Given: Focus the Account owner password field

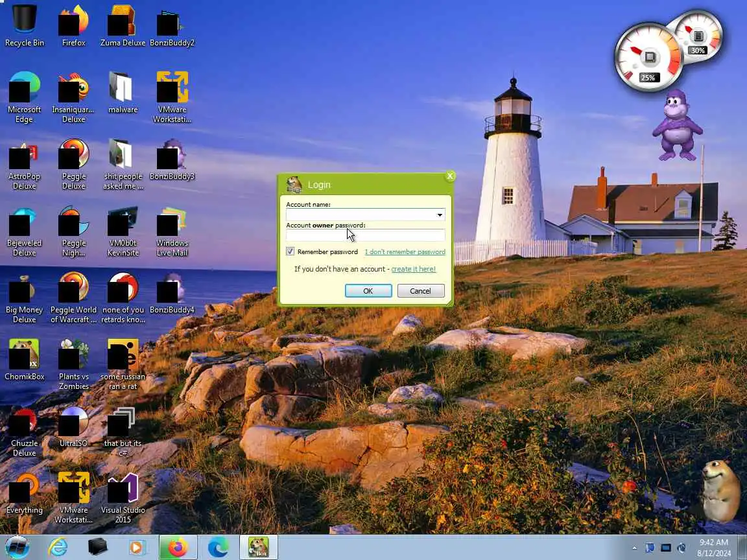Looking at the screenshot, I should tap(366, 235).
